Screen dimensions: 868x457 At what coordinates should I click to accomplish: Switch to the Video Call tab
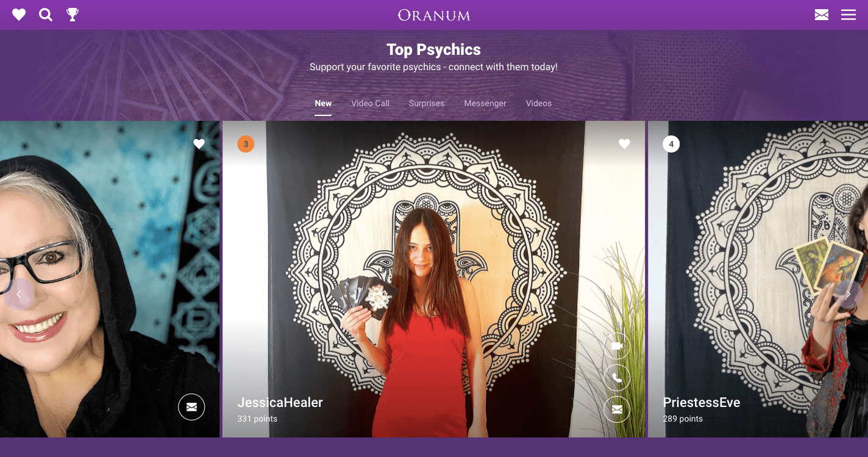tap(370, 103)
